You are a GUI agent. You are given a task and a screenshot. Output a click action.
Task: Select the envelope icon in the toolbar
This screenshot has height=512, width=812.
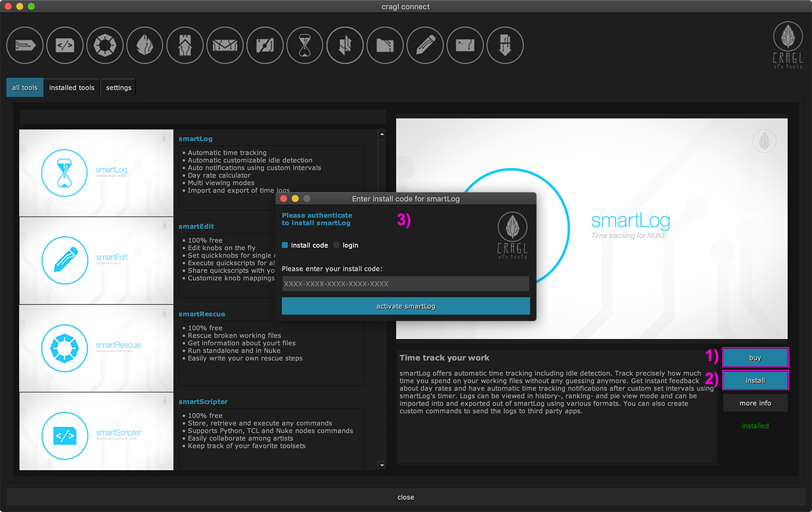[x=225, y=45]
